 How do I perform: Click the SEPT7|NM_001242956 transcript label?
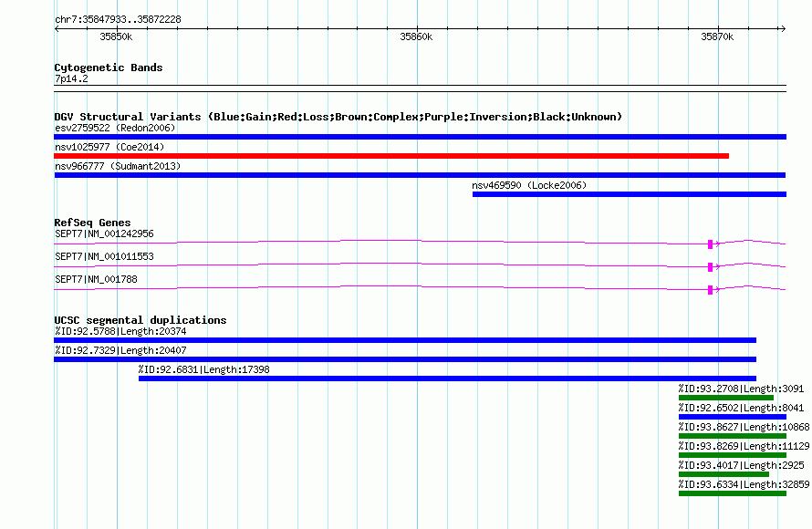pos(104,234)
